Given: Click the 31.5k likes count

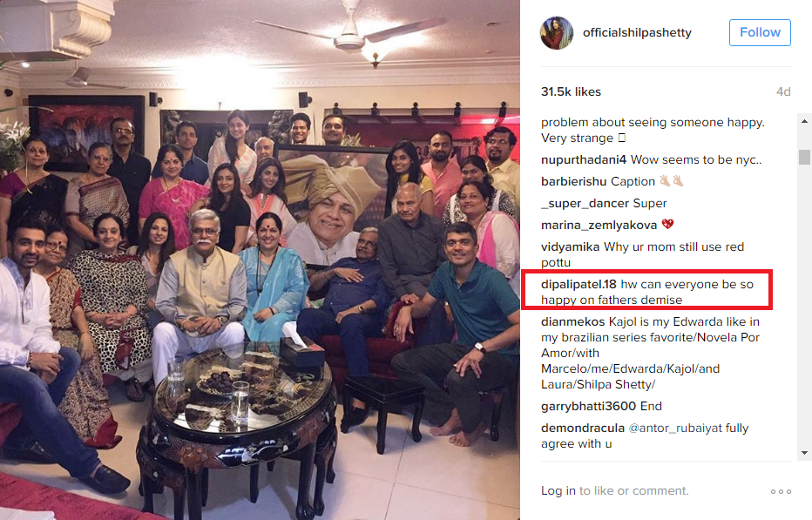Looking at the screenshot, I should coord(572,91).
